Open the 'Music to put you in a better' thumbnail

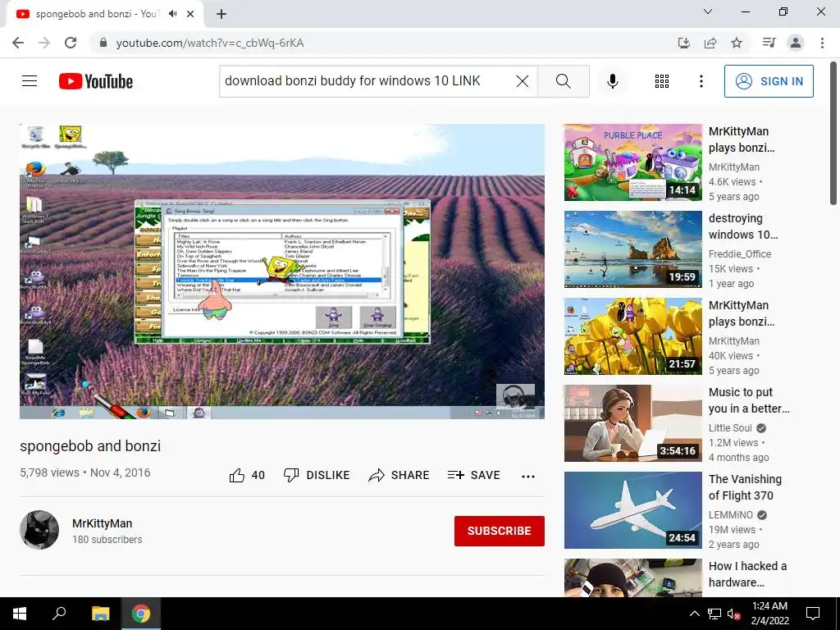pos(632,423)
